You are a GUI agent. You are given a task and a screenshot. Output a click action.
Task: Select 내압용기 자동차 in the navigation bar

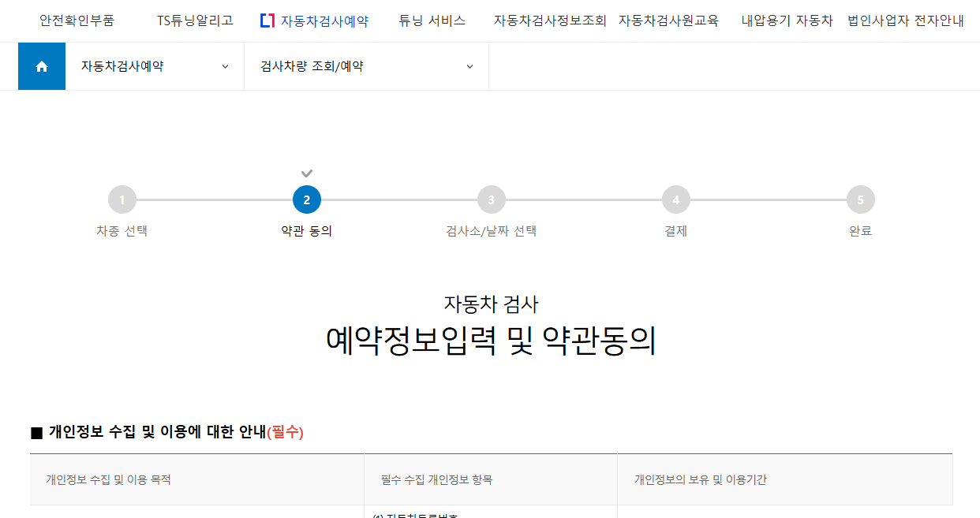tap(787, 20)
